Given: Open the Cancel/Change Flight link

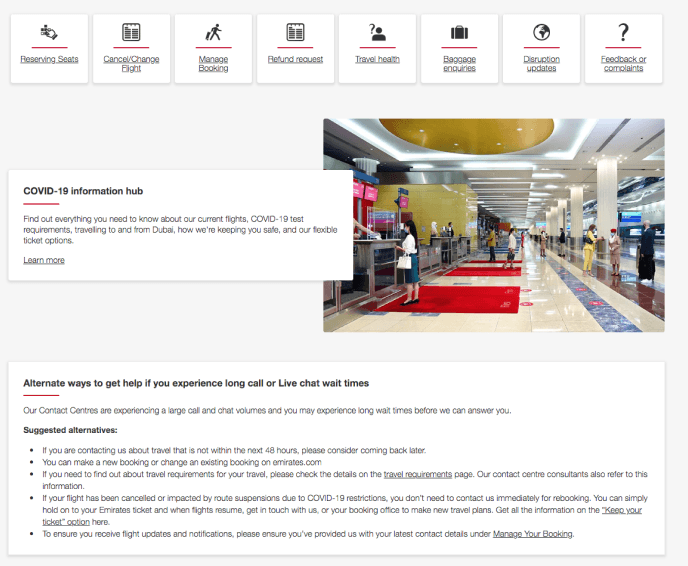Looking at the screenshot, I should tap(131, 64).
